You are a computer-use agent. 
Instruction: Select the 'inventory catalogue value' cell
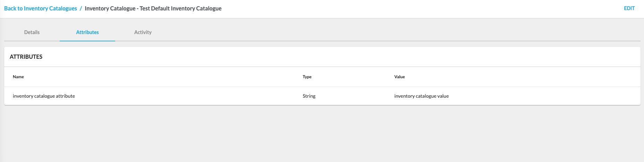(421, 96)
